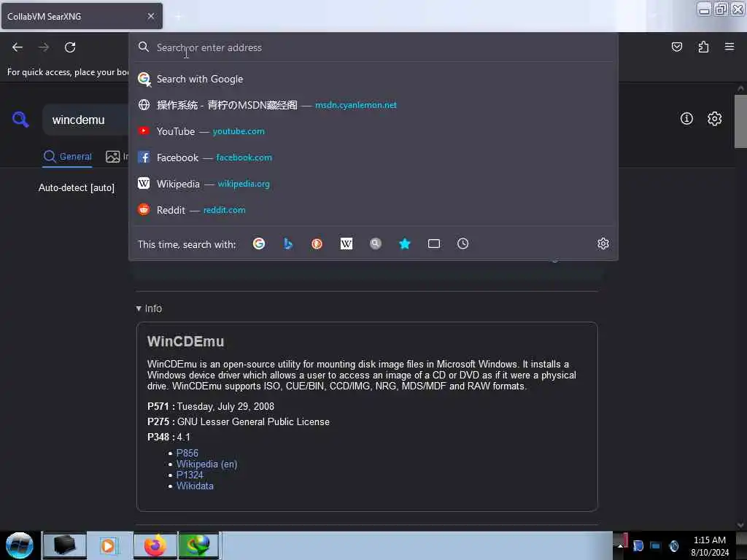Screen dimensions: 747x560
Task: Search this time with Wikipedia icon
Action: click(347, 244)
